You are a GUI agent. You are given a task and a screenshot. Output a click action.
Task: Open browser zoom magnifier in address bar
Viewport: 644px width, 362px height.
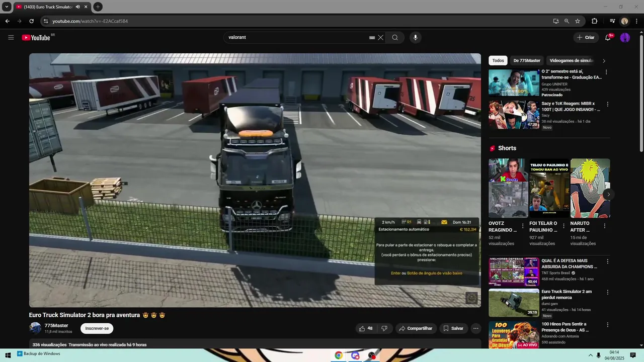(567, 21)
